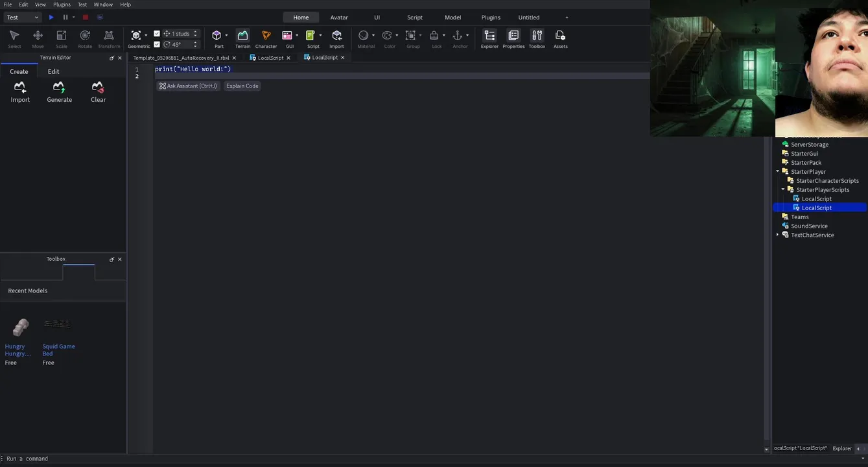Click the Script insert icon

[x=311, y=36]
